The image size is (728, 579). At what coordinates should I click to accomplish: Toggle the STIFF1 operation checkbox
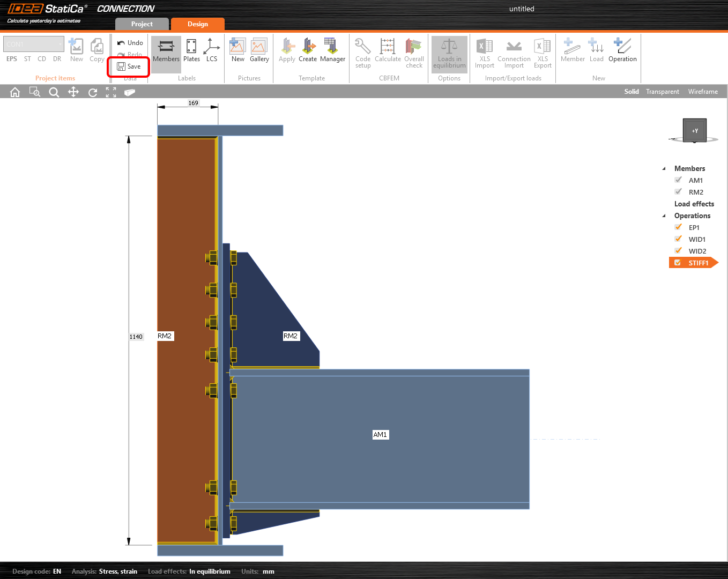pyautogui.click(x=678, y=263)
